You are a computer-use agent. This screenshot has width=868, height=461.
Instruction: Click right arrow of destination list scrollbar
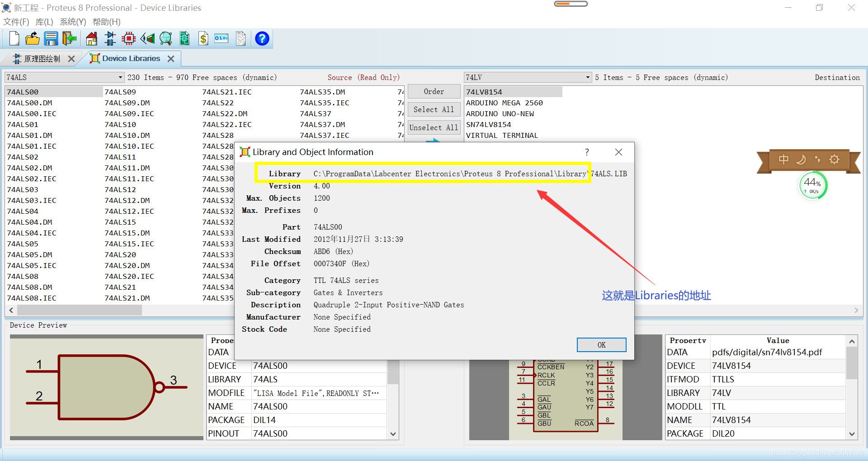856,310
